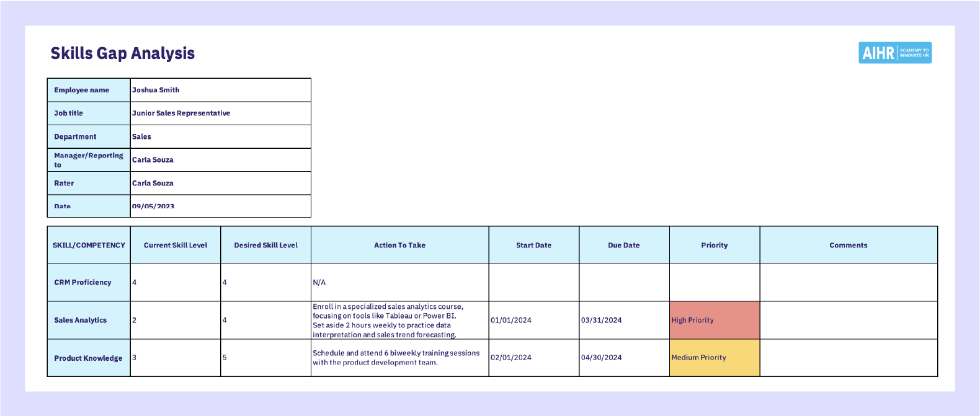
Task: Select the Medium Priority yellow cell
Action: pos(715,358)
